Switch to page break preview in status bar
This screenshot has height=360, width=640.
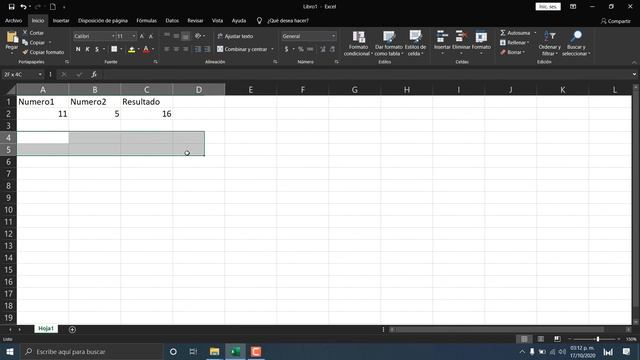click(x=557, y=339)
